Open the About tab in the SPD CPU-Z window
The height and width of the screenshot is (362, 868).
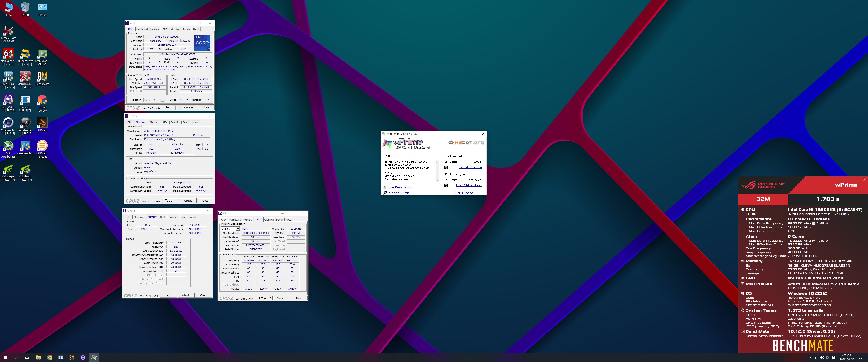289,220
